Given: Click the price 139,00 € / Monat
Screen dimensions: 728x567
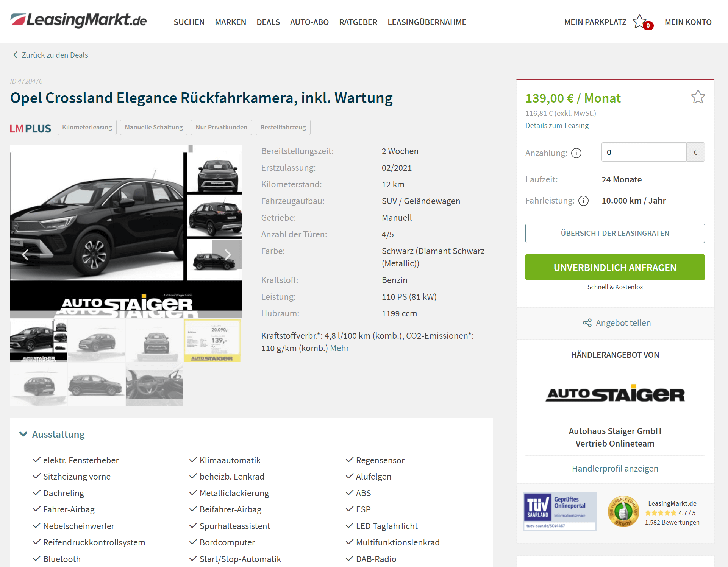Looking at the screenshot, I should (573, 98).
